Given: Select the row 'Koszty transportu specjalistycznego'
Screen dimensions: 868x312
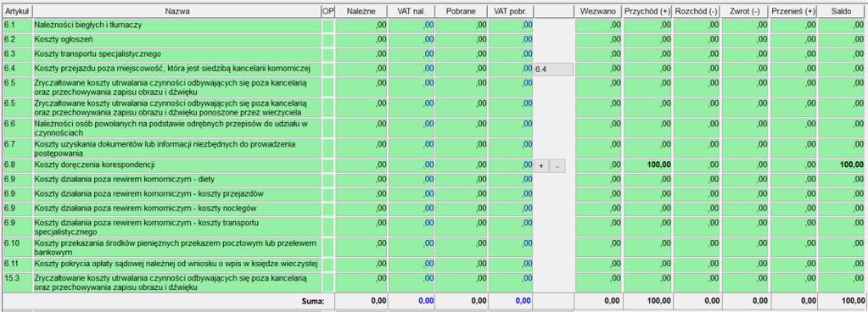Looking at the screenshot, I should point(176,54).
